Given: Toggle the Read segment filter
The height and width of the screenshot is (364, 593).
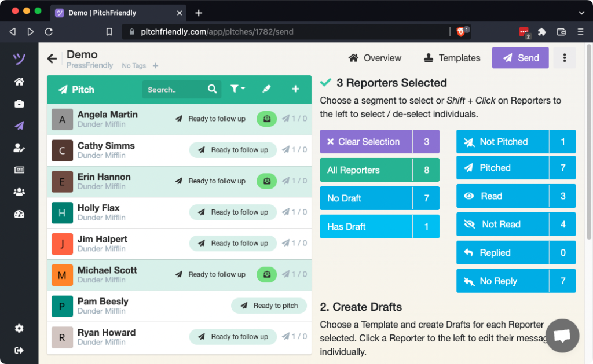Looking at the screenshot, I should 515,196.
